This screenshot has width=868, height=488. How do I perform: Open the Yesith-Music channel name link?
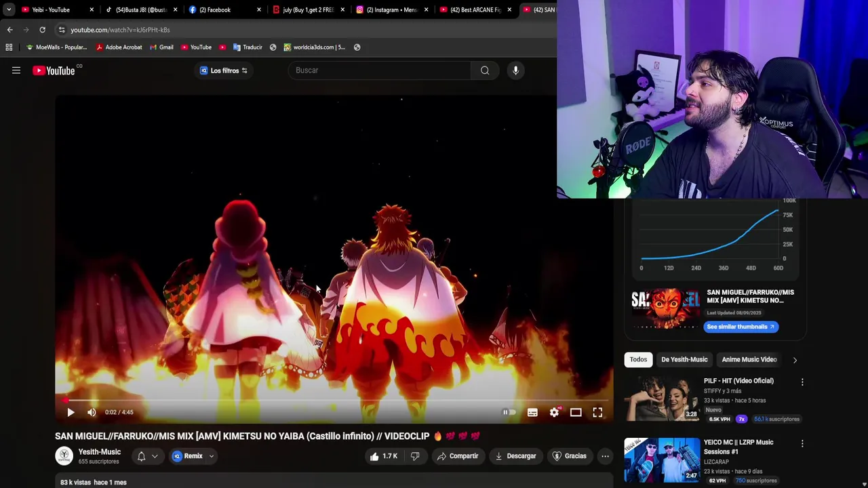click(99, 452)
